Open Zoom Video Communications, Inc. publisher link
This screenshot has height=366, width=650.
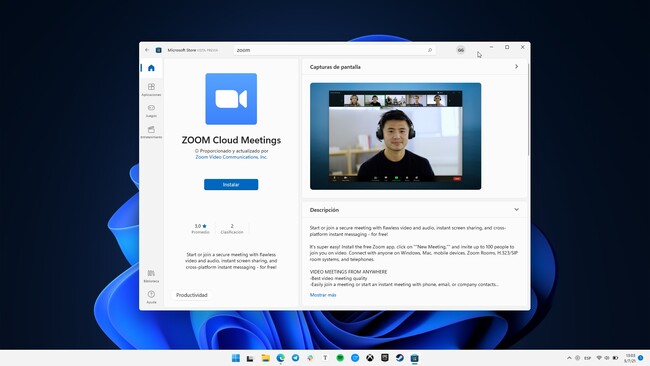point(231,157)
